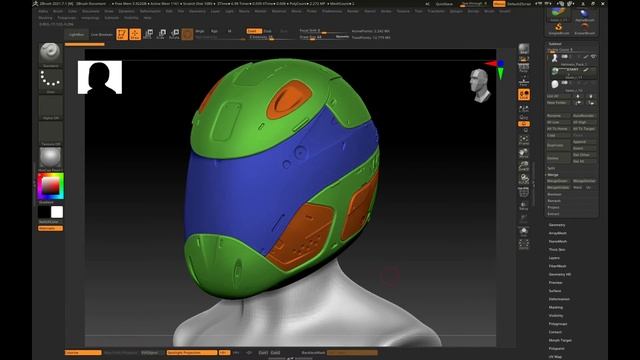Select the white main color swatch
This screenshot has height=360, width=640.
57,212
